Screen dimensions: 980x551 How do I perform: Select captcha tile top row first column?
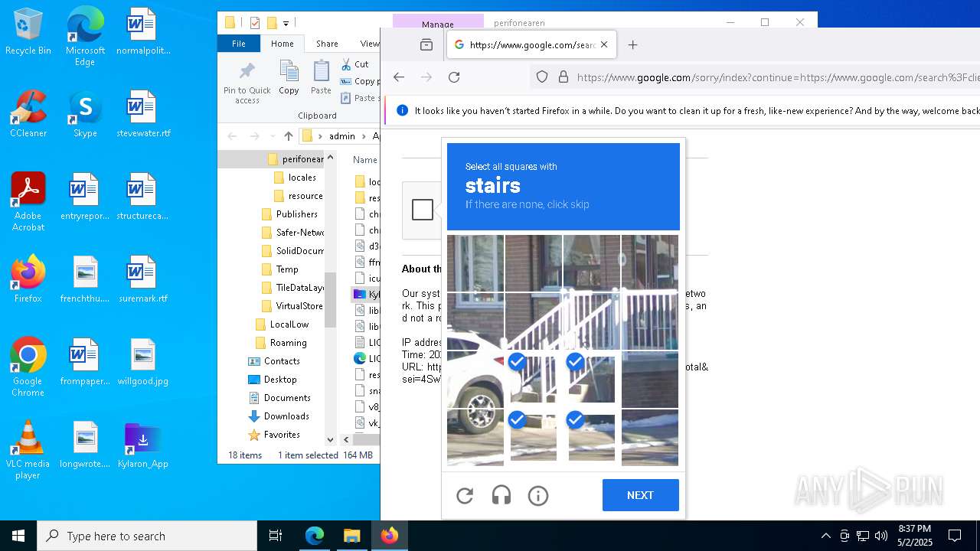[475, 263]
